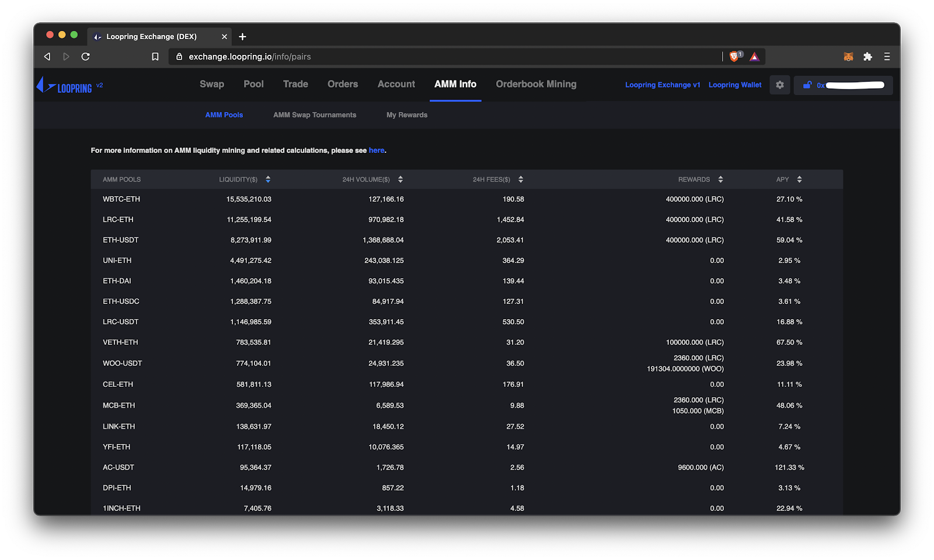Click the 'here' information link

(x=377, y=150)
